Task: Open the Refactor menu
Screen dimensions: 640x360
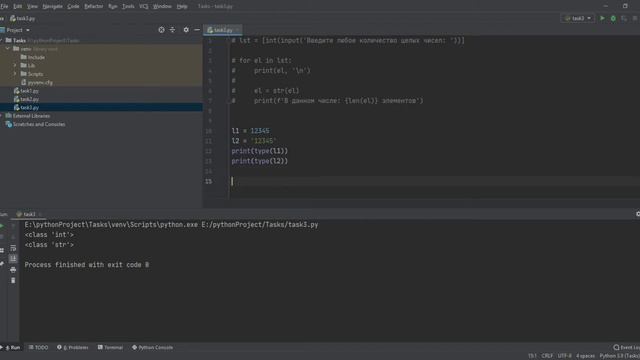Action: pos(93,7)
